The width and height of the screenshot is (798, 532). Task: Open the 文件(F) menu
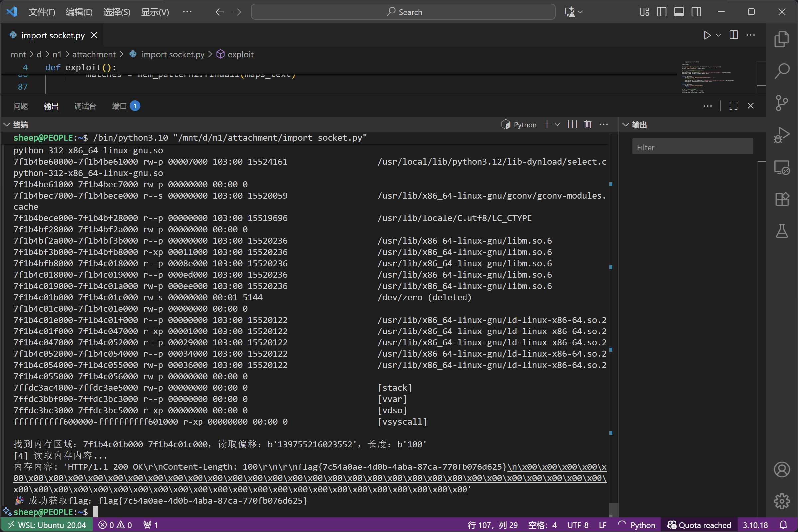click(41, 12)
